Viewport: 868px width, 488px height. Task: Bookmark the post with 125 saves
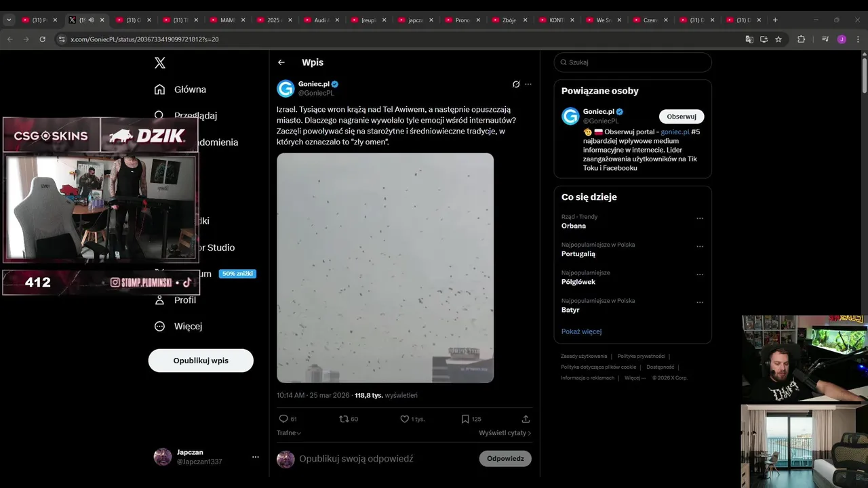point(465,419)
